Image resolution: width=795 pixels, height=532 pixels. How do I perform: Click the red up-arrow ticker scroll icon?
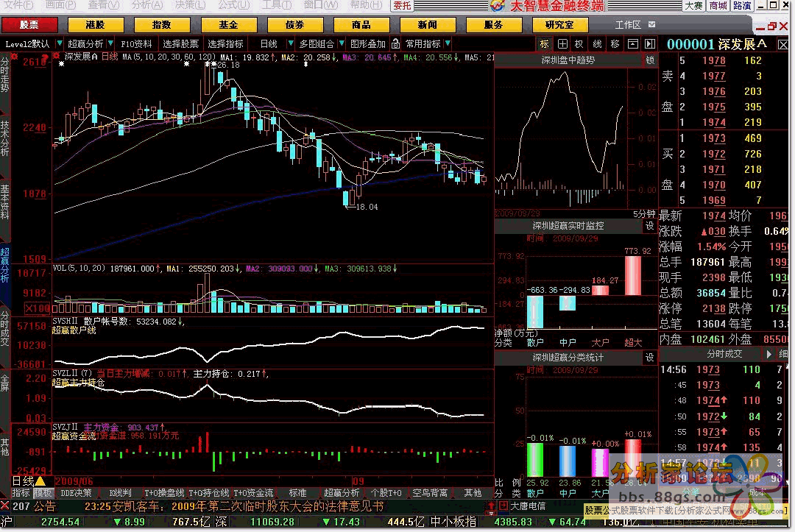coord(490,506)
